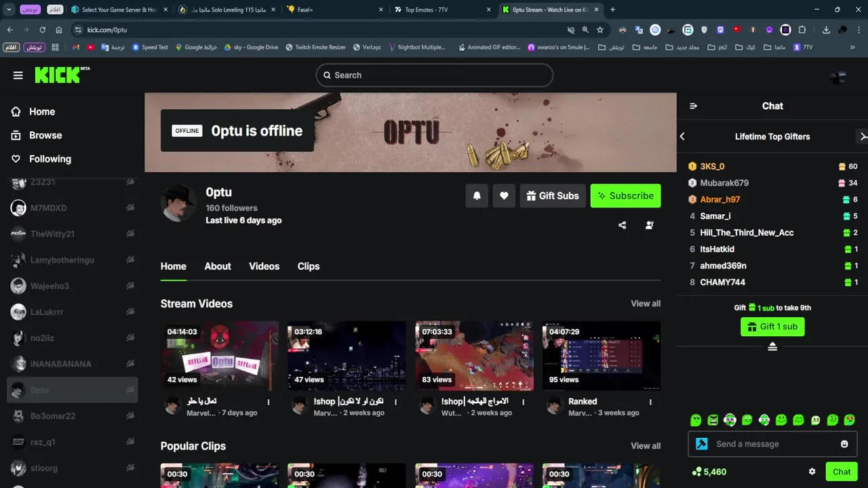868x488 pixels.
Task: Click View all for Popular Clips
Action: (646, 446)
